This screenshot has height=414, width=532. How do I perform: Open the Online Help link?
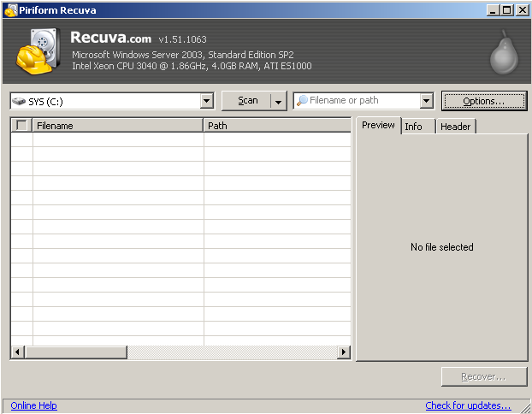click(34, 405)
